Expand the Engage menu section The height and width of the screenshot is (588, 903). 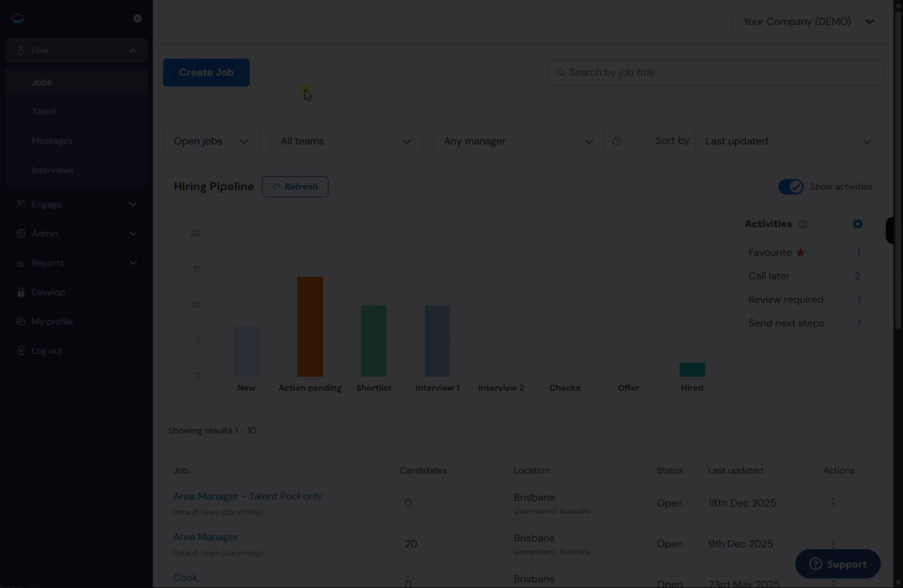132,204
